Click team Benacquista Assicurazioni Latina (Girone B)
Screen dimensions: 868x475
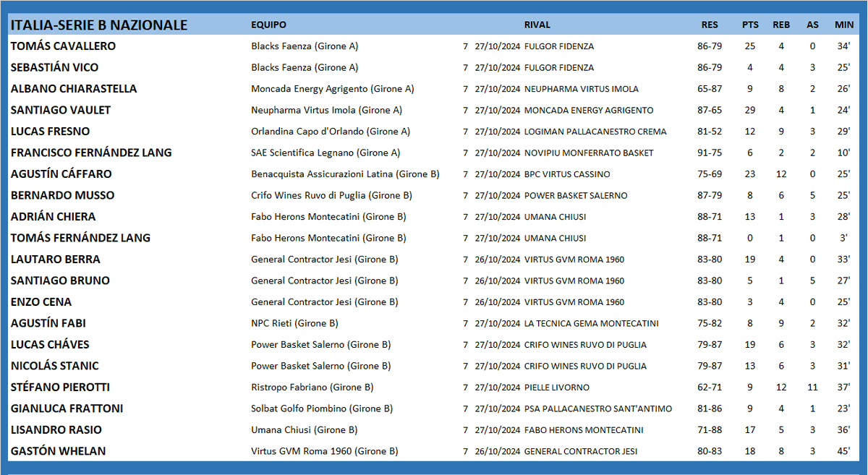345,174
